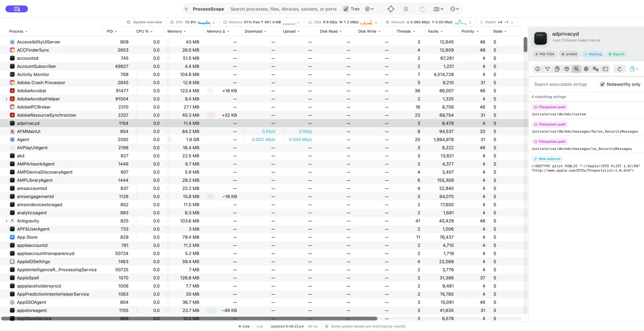Click the CPU usage sparkline in overview bar
This screenshot has width=644, height=331.
point(204,22)
